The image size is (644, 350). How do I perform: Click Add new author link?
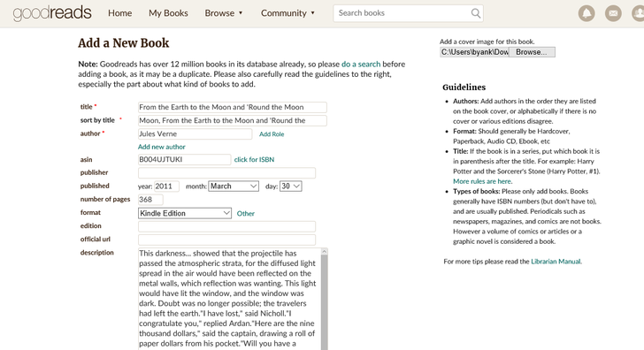click(161, 147)
